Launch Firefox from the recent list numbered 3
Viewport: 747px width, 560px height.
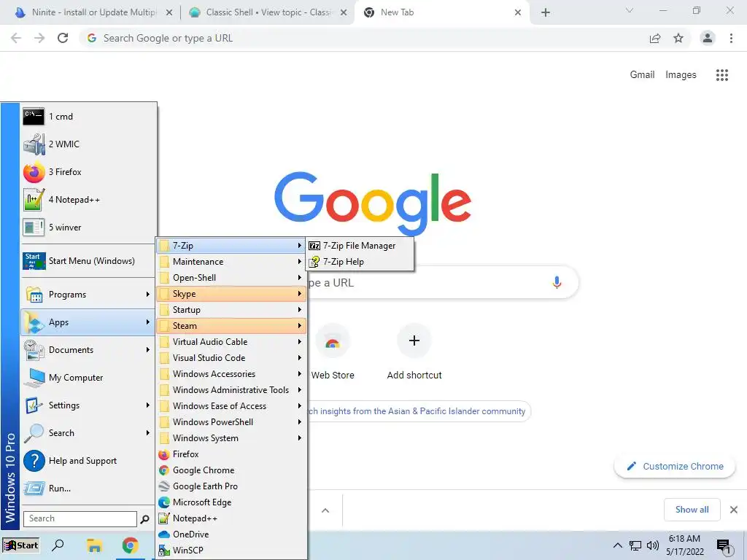[88, 172]
